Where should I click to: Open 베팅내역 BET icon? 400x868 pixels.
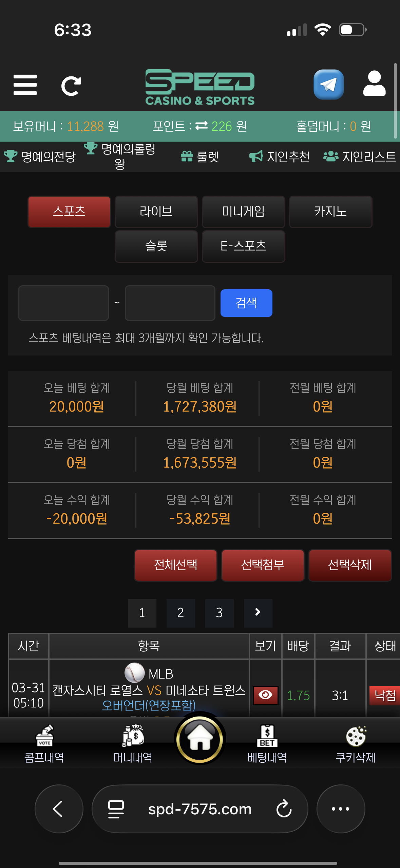(x=267, y=736)
